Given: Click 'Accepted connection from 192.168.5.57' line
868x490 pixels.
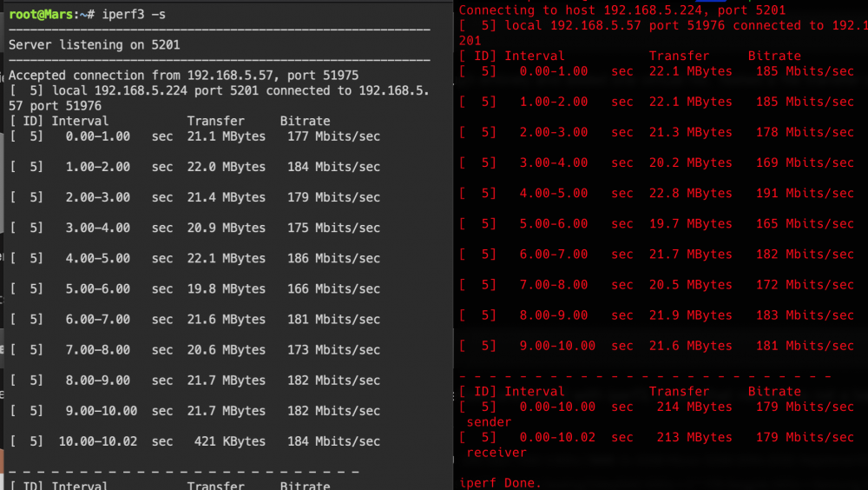Looking at the screenshot, I should pyautogui.click(x=184, y=76).
